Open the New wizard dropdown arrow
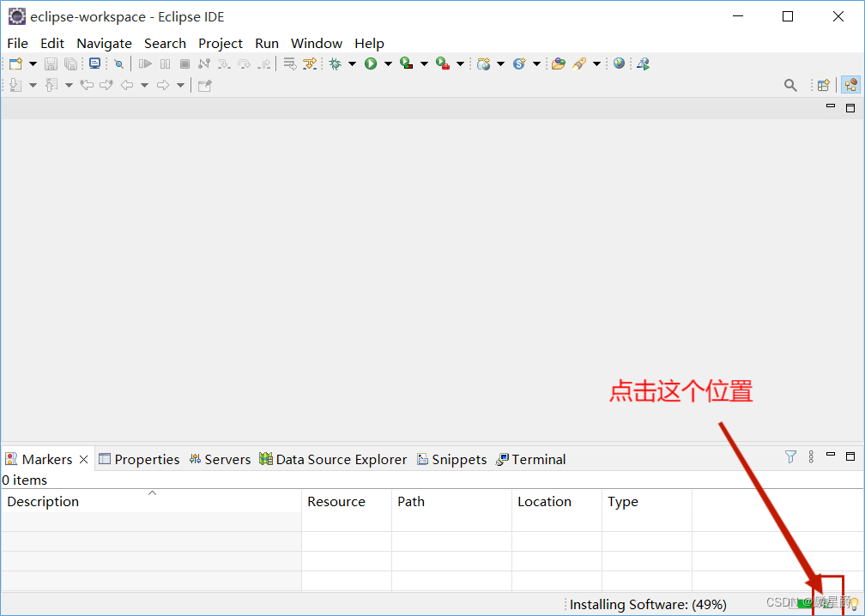The width and height of the screenshot is (865, 616). tap(33, 64)
